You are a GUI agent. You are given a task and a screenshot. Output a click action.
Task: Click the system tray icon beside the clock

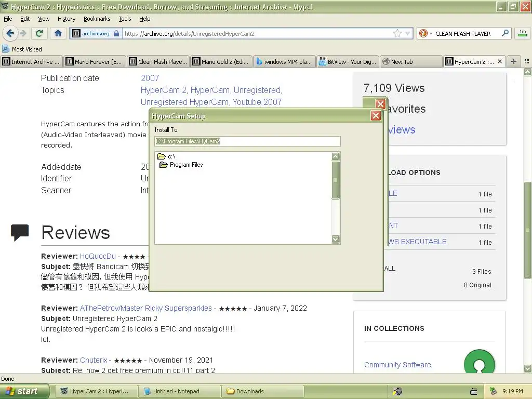[493, 391]
